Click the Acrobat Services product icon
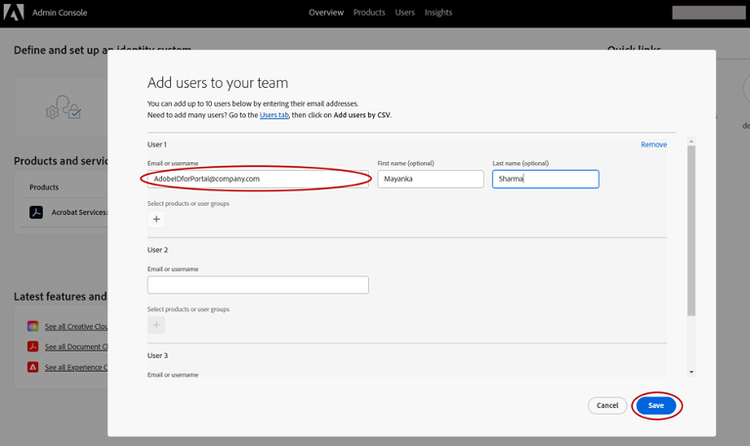This screenshot has width=750, height=447. coord(35,212)
